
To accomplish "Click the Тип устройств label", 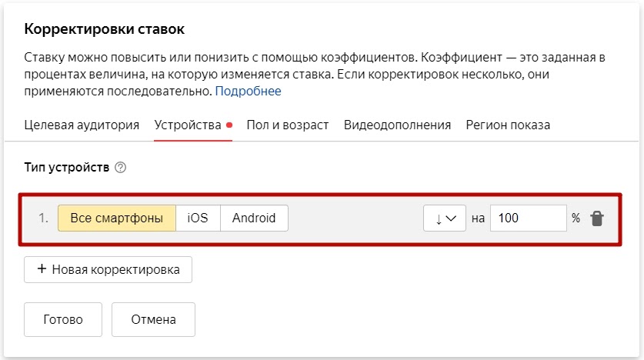I will click(67, 168).
